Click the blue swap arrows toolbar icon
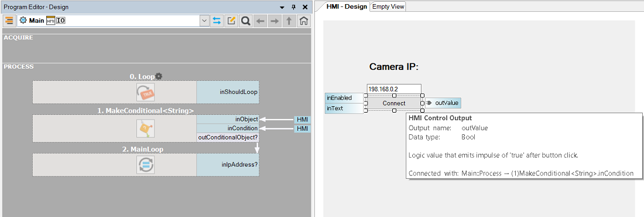The width and height of the screenshot is (644, 217). (217, 21)
